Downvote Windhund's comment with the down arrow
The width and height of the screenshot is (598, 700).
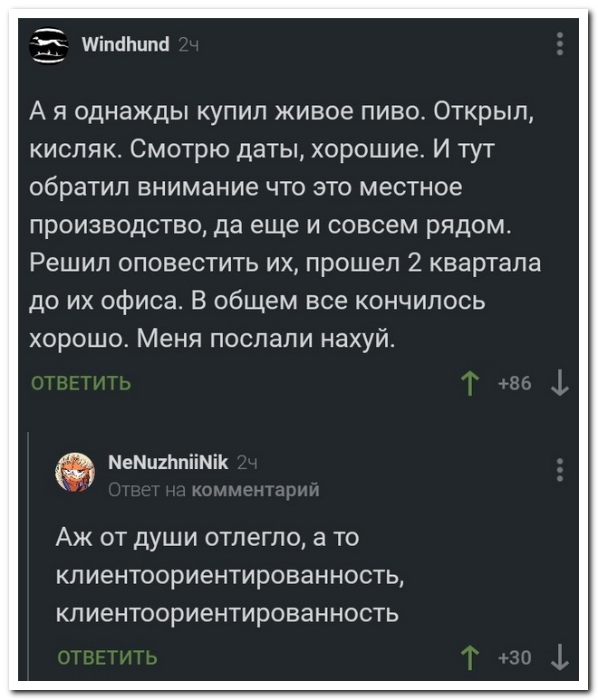[560, 384]
